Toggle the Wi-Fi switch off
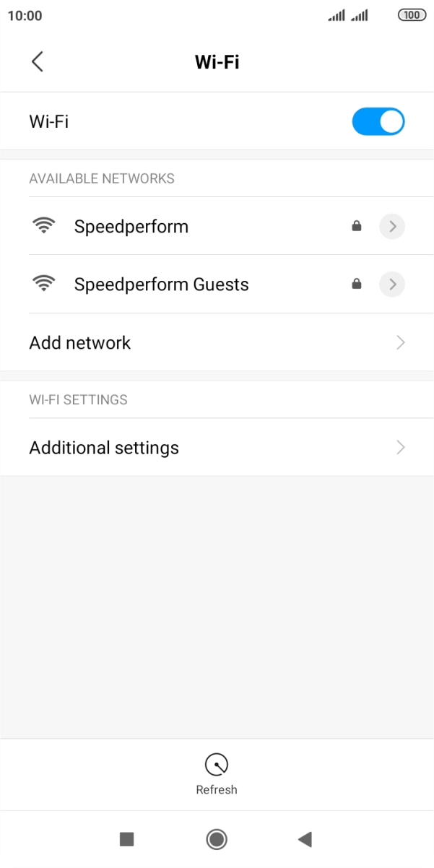Screen dimensions: 434x868 click(378, 121)
